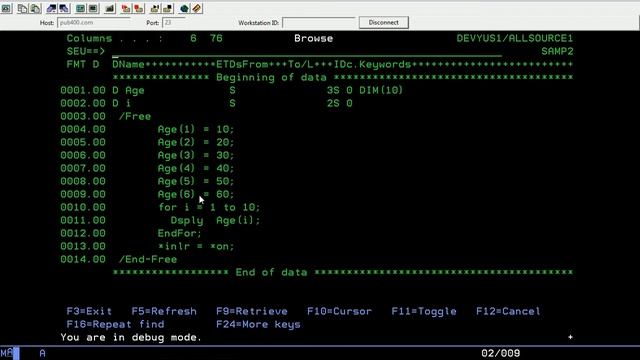Click the SAMP2 member name
This screenshot has height=360, width=640.
tap(557, 52)
